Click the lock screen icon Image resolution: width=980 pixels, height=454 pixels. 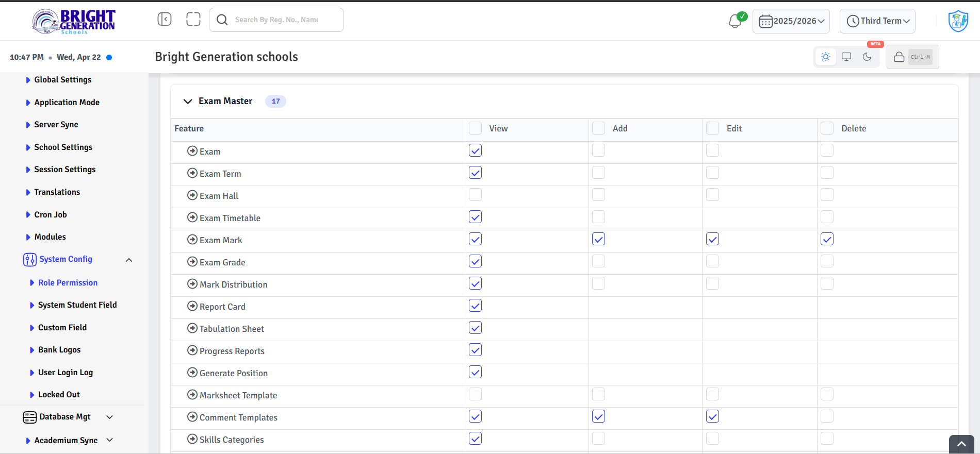pos(899,57)
